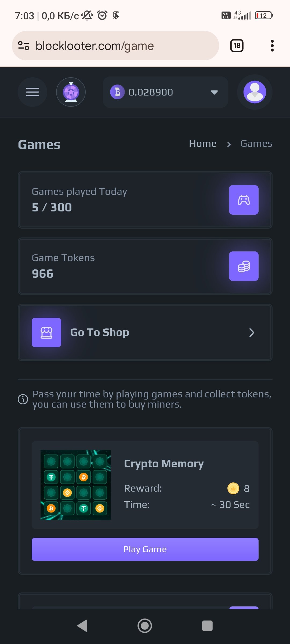Screen dimensions: 290x644
Task: Open the Go To Shop chevron
Action: tap(251, 332)
